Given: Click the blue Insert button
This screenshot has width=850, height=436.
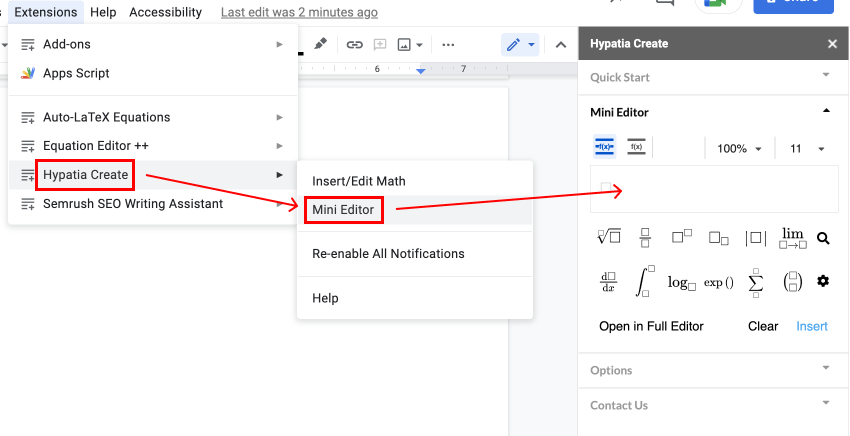Looking at the screenshot, I should coord(812,326).
